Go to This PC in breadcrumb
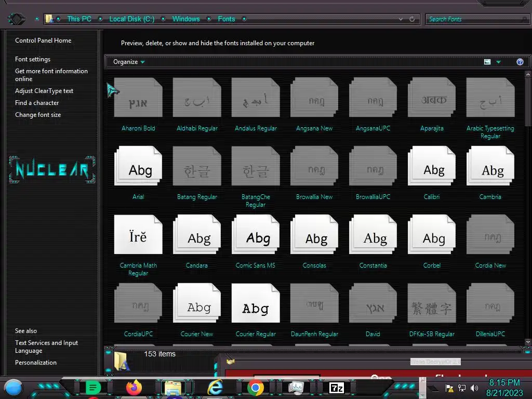The image size is (532, 399). [79, 19]
